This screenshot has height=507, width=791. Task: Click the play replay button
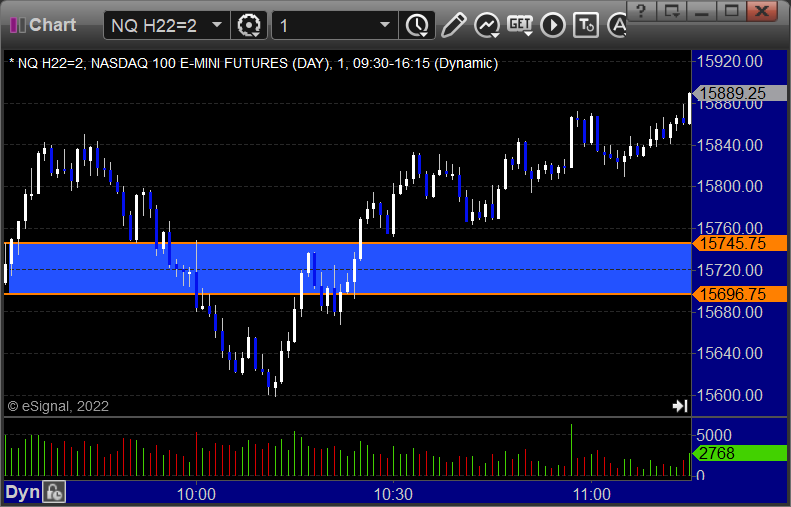[553, 25]
